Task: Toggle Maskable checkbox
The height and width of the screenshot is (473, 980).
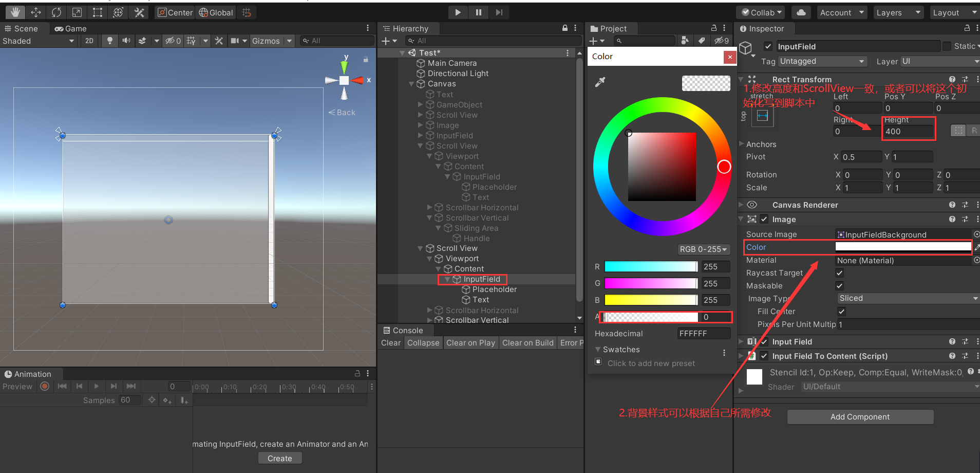Action: pos(840,286)
